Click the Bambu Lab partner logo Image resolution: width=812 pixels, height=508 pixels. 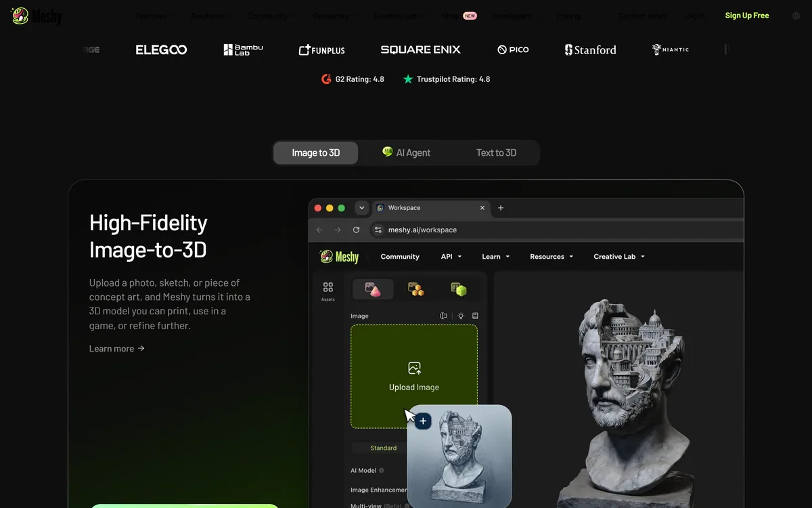tap(243, 49)
